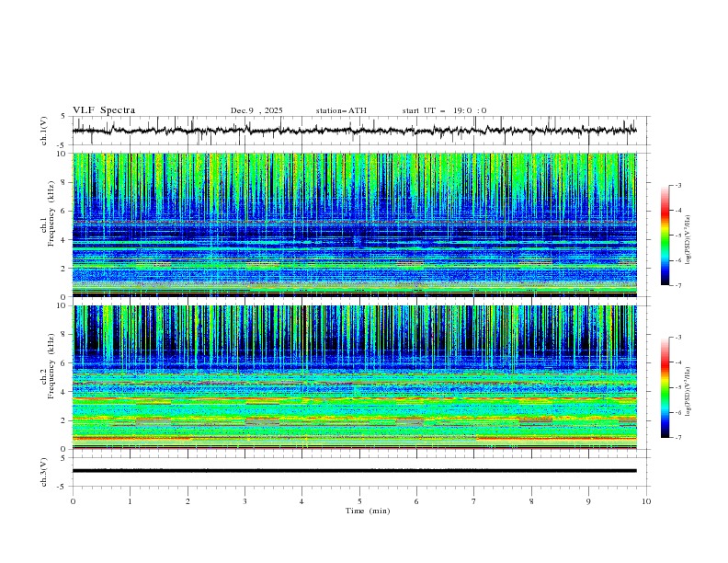Click the 5 minute tick on the time axis
The width and height of the screenshot is (728, 563).
coord(359,500)
